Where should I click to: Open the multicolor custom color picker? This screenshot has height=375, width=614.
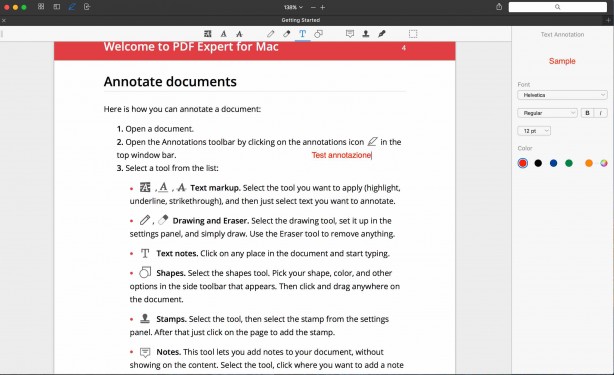(x=604, y=163)
